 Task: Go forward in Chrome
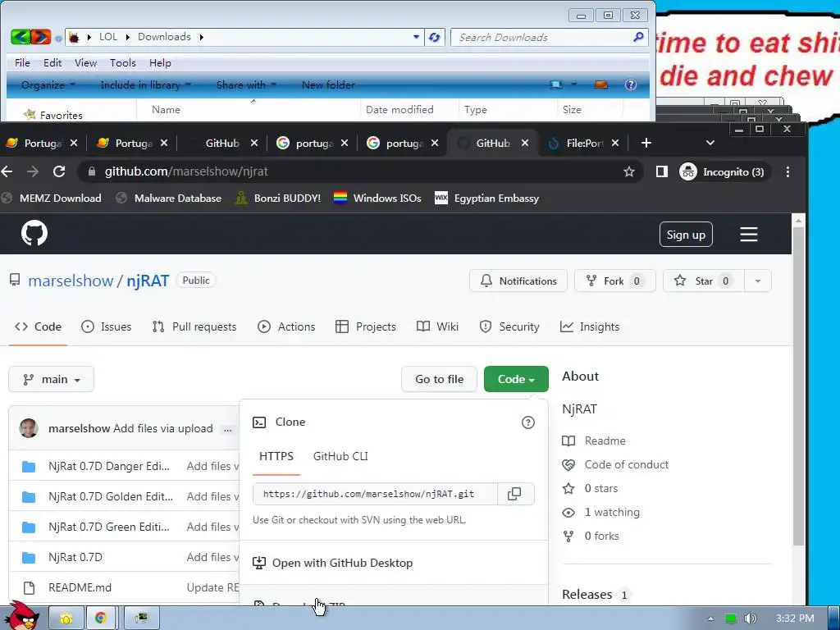click(x=33, y=171)
